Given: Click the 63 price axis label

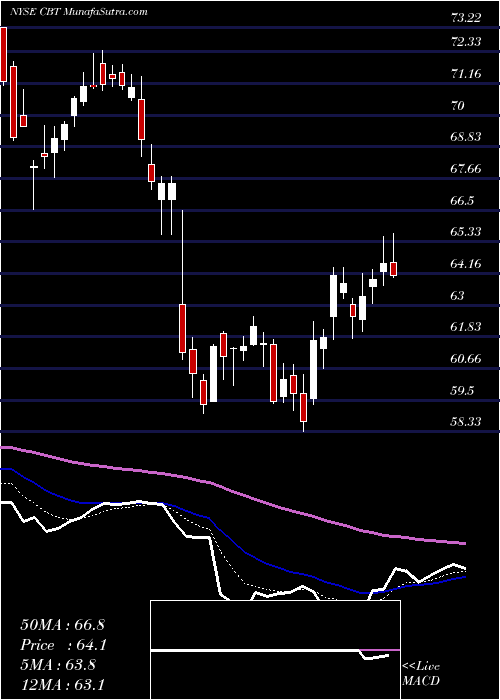Looking at the screenshot, I should point(458,296).
